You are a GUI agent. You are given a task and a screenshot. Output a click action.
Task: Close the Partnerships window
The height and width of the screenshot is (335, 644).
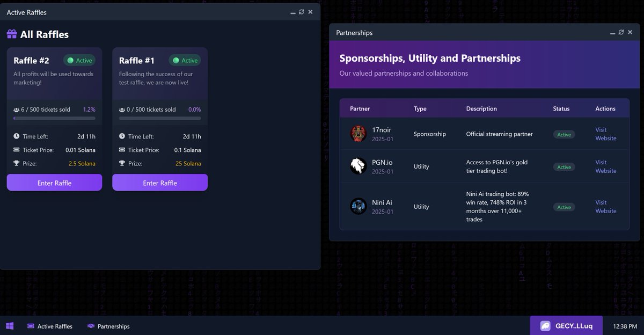coord(630,32)
